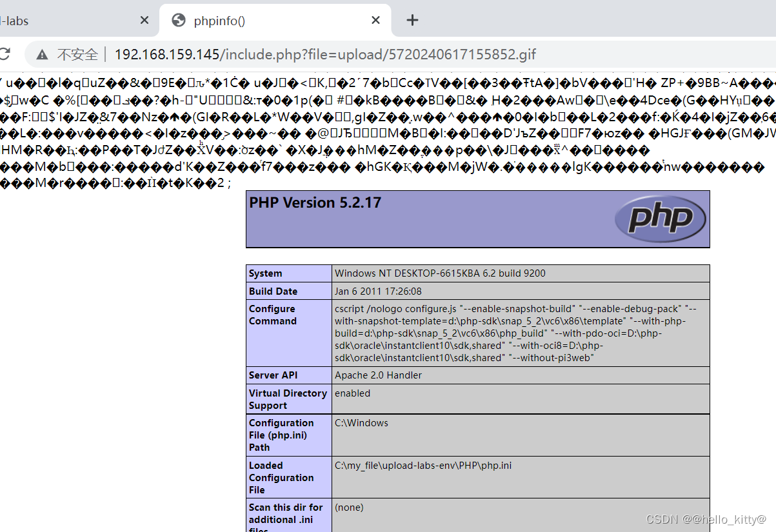Click the Server API label
776x532 pixels.
(x=273, y=375)
